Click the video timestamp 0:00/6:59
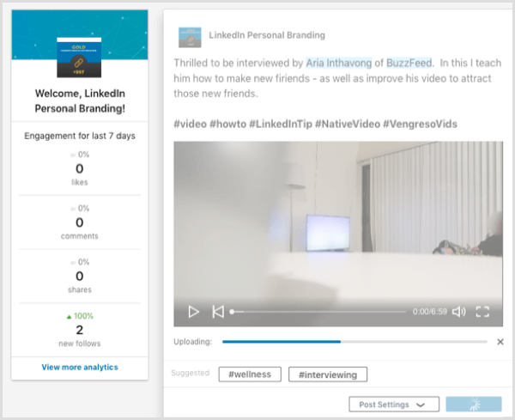515x420 pixels. (430, 312)
